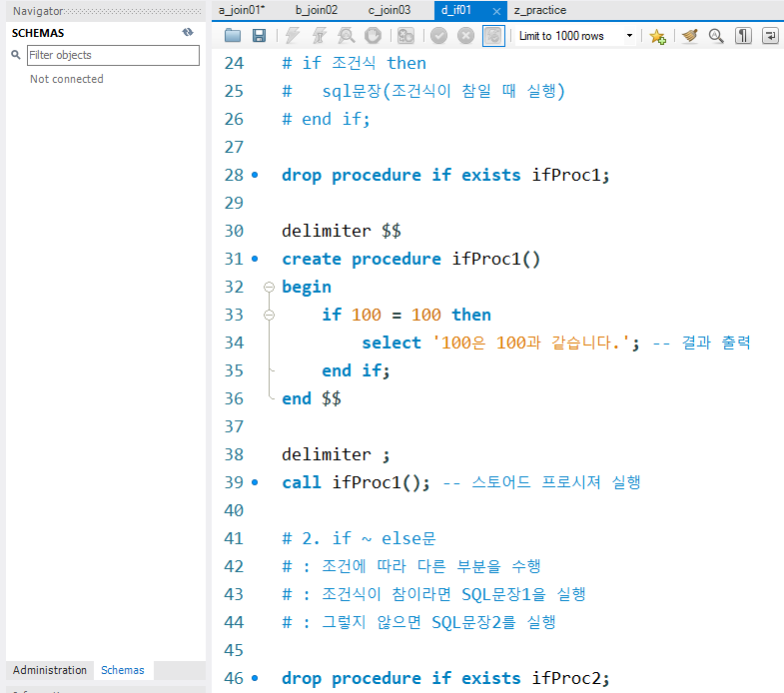784x693 pixels.
Task: Click comment '# if 조건식 then' line 24
Action: point(354,63)
